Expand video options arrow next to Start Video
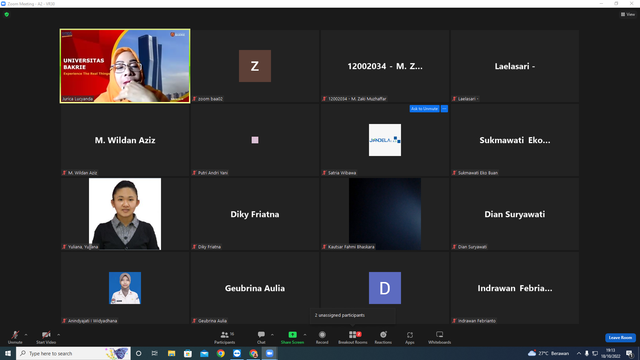This screenshot has width=640, height=360. pyautogui.click(x=59, y=335)
